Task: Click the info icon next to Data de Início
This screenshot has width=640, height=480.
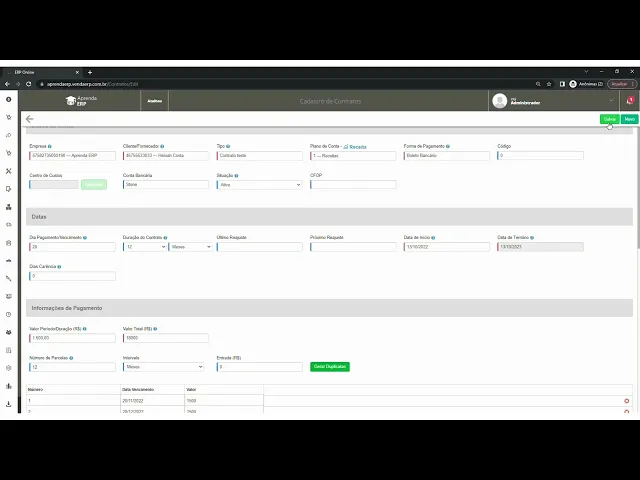Action: click(433, 238)
